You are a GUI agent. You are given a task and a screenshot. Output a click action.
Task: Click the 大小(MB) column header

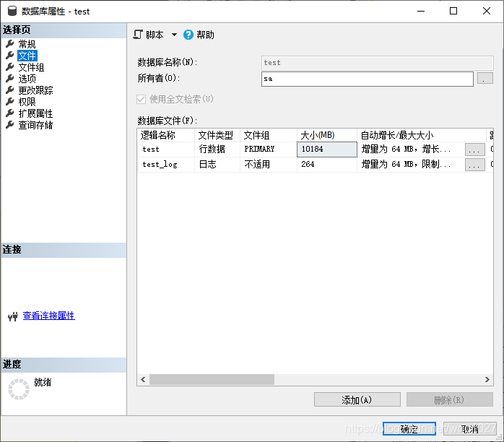tap(327, 135)
